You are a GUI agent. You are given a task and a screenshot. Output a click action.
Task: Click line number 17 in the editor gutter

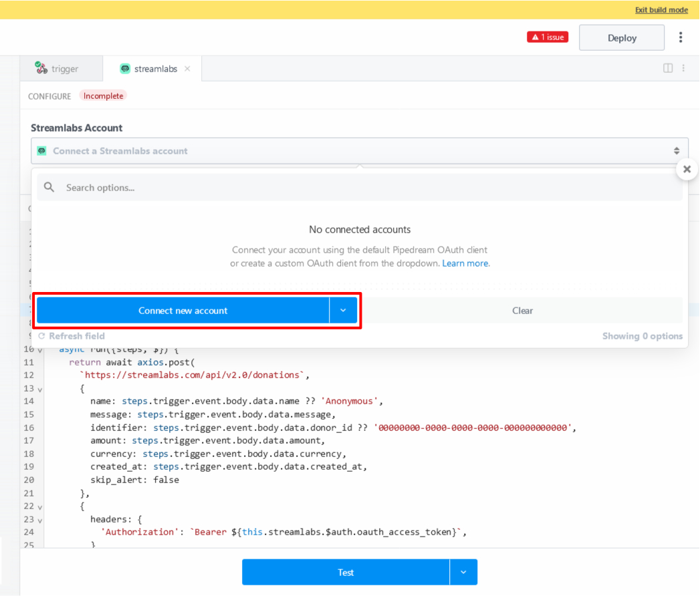(x=29, y=441)
